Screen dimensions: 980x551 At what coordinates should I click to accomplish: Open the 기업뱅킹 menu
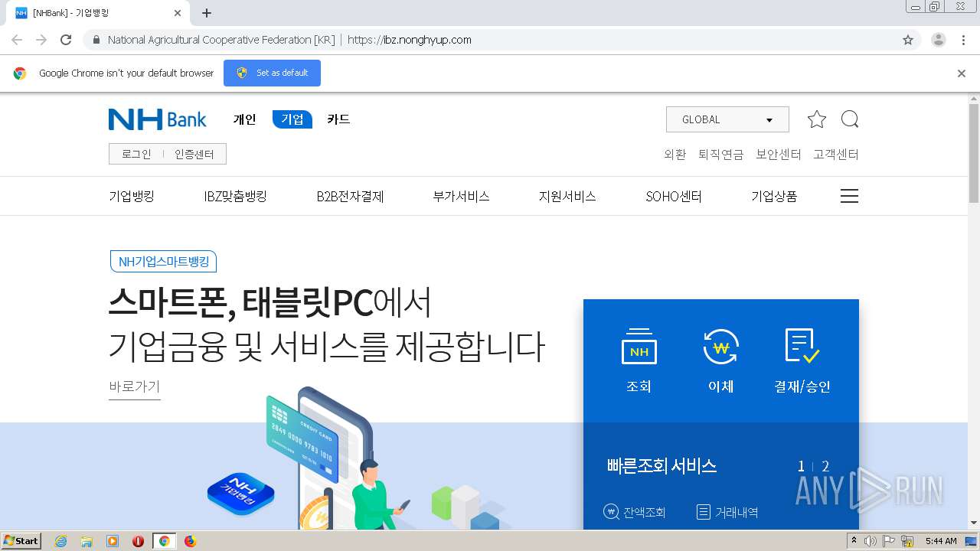(132, 197)
